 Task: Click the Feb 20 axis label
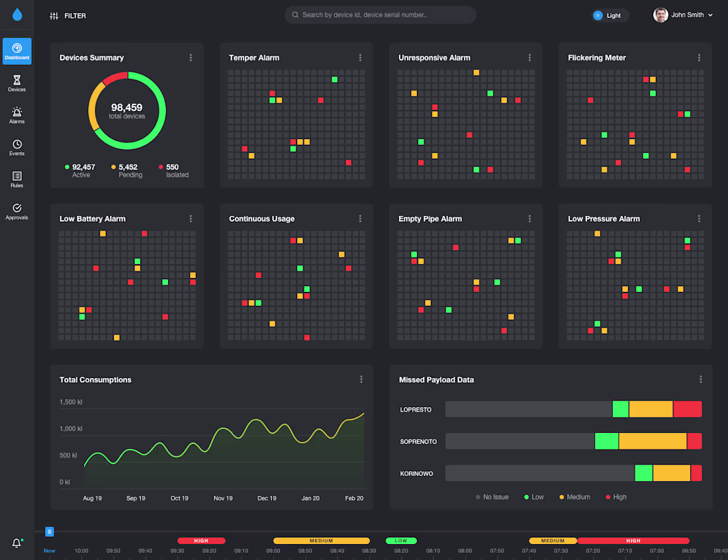[354, 498]
